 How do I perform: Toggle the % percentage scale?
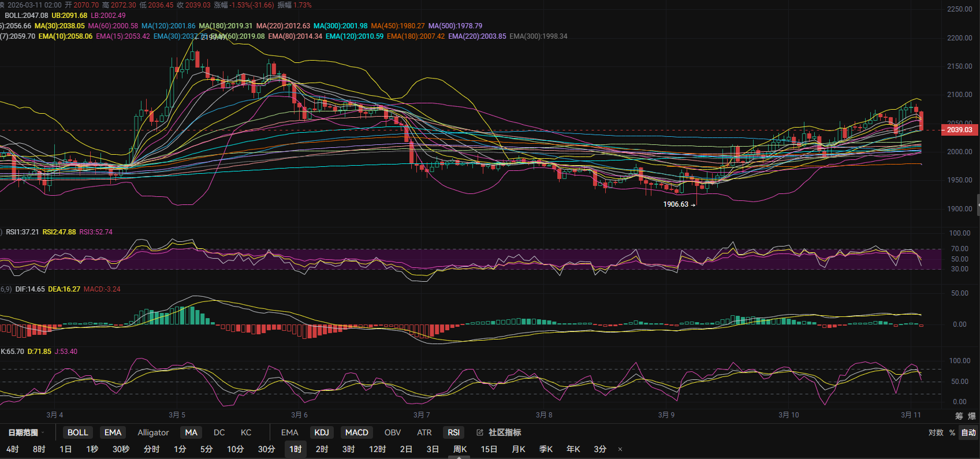(x=952, y=432)
